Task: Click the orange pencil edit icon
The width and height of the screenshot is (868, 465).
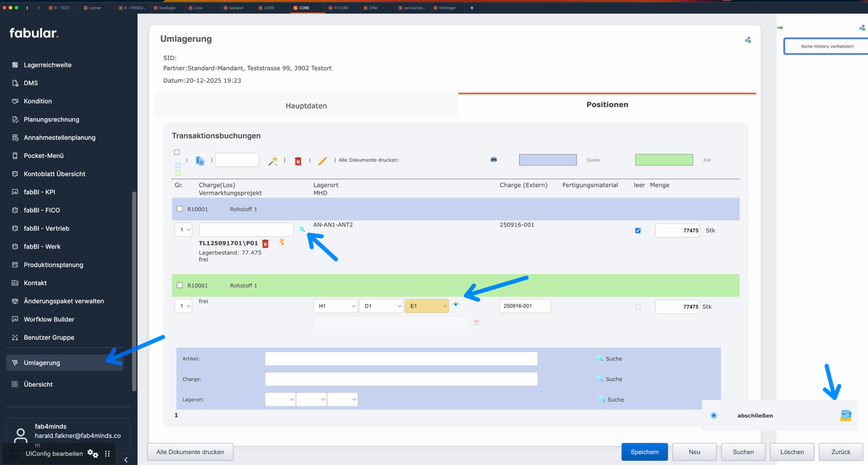Action: click(x=322, y=161)
